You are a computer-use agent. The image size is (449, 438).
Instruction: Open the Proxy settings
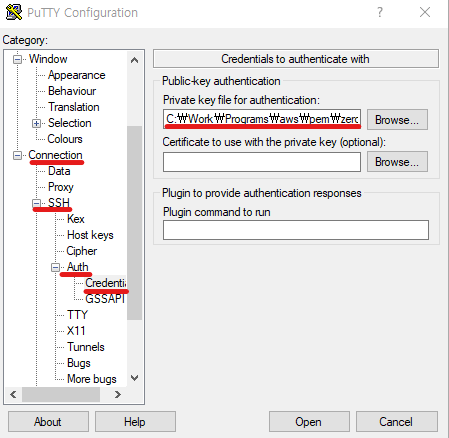tap(61, 187)
